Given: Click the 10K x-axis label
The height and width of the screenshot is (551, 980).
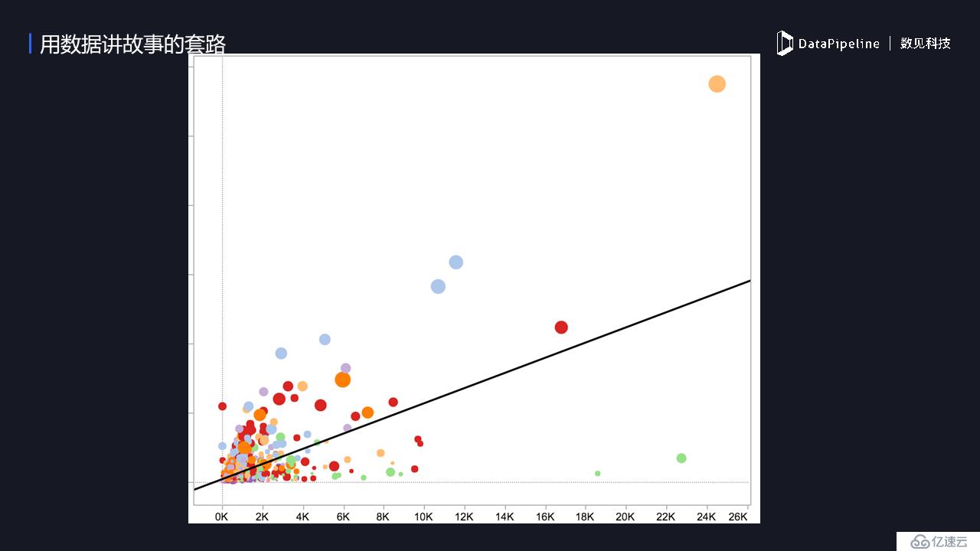Looking at the screenshot, I should tap(424, 517).
